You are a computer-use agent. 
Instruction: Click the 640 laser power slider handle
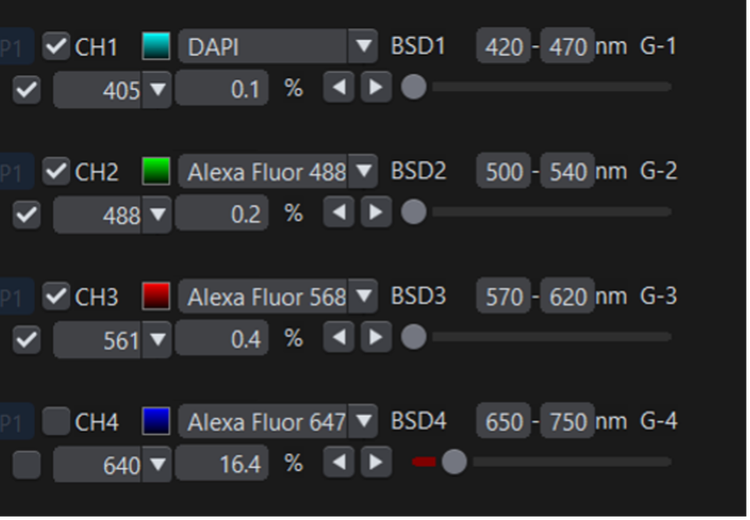click(x=454, y=462)
